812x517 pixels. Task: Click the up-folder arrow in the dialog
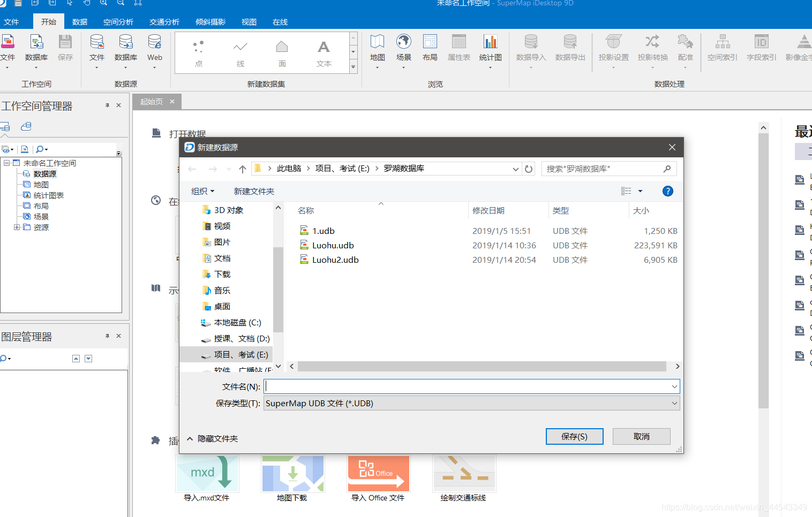(x=243, y=169)
